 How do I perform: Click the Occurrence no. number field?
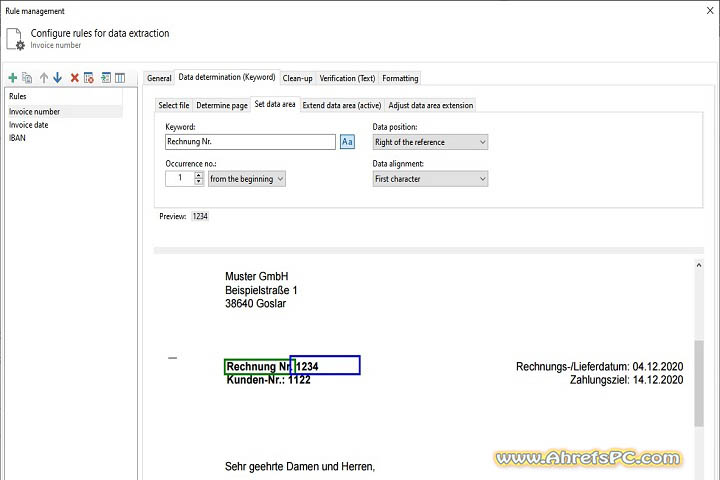click(180, 178)
